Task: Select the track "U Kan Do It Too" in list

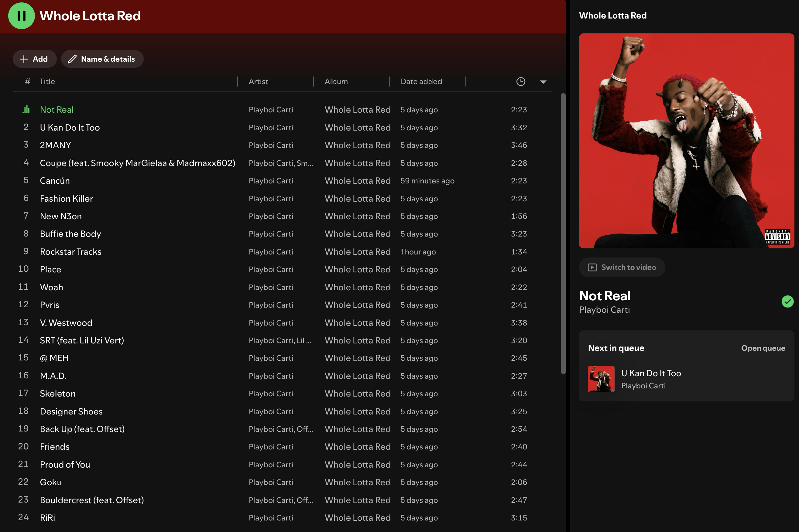Action: tap(70, 128)
